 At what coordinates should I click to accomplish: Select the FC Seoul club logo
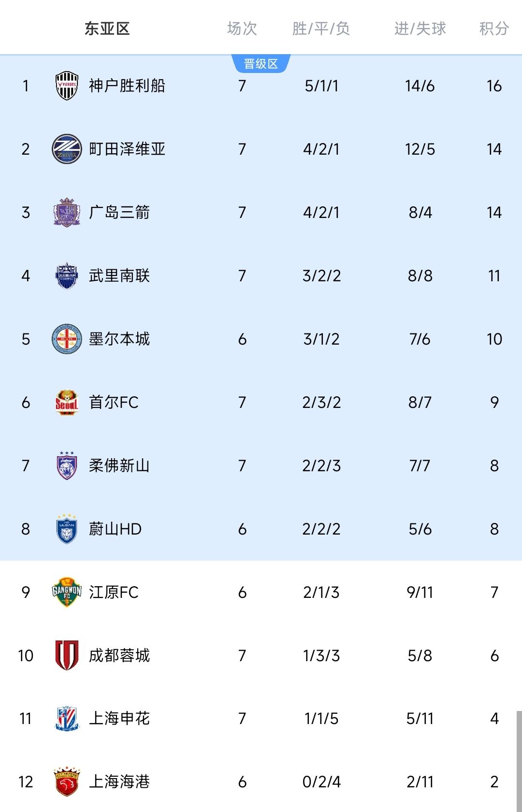click(67, 402)
